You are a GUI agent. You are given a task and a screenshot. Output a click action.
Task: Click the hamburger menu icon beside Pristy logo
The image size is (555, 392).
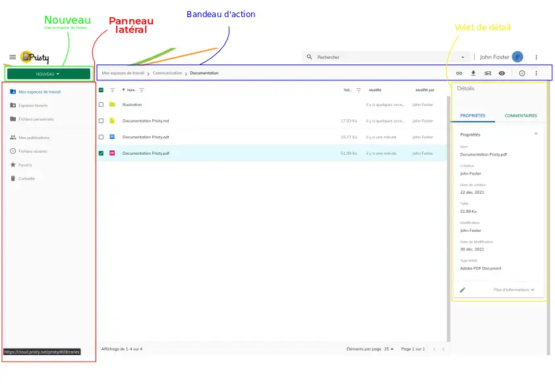click(13, 57)
